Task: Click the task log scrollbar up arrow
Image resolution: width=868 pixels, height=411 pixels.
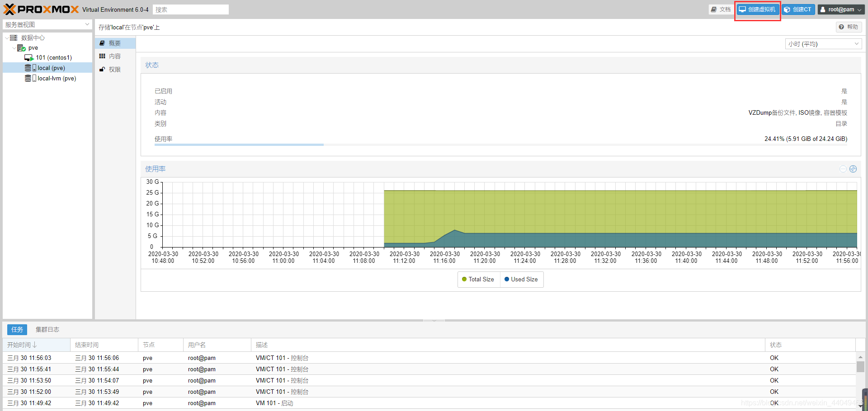Action: (x=860, y=357)
